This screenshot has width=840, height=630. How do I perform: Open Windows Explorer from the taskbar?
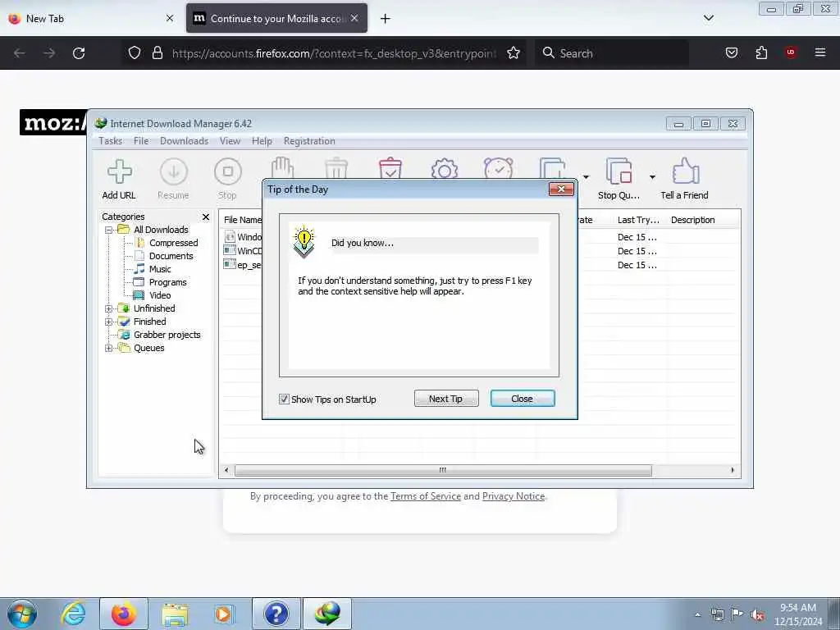(175, 614)
